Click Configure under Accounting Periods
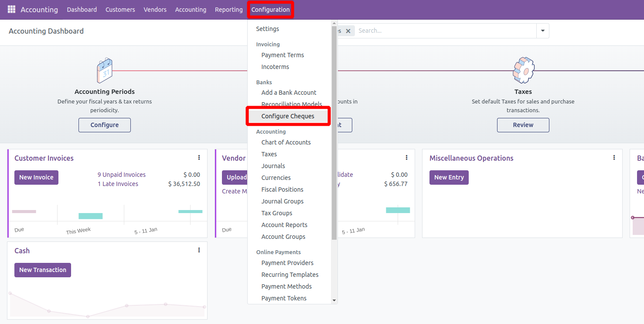This screenshot has width=644, height=324. pos(105,125)
